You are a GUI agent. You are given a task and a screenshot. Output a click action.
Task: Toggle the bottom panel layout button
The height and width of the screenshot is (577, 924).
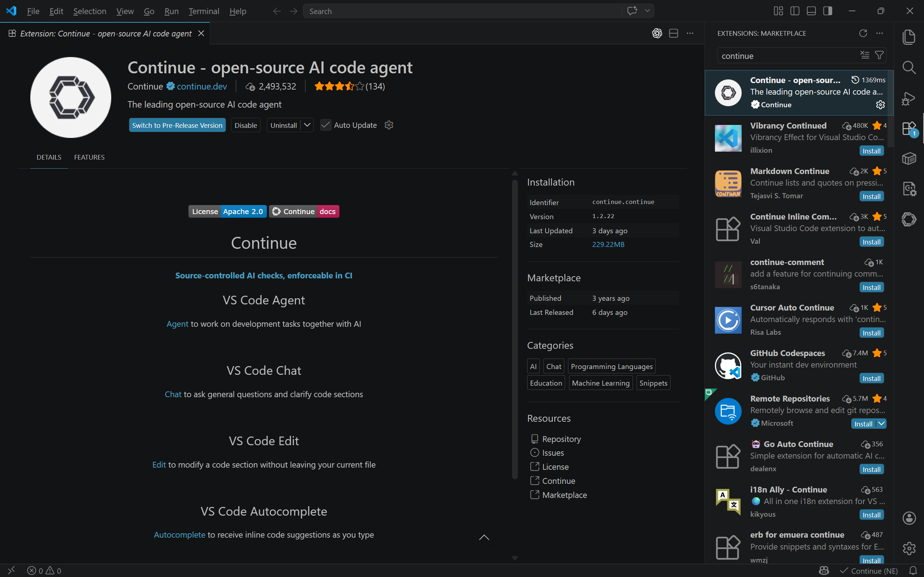click(811, 11)
